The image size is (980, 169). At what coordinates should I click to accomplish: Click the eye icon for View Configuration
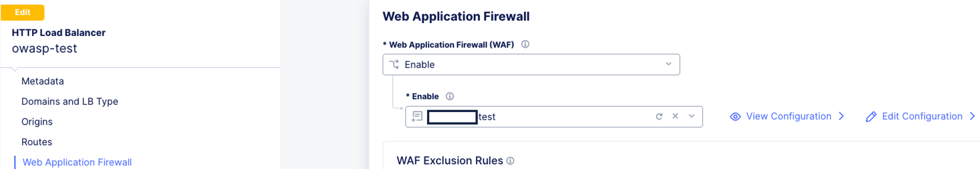[x=735, y=117]
